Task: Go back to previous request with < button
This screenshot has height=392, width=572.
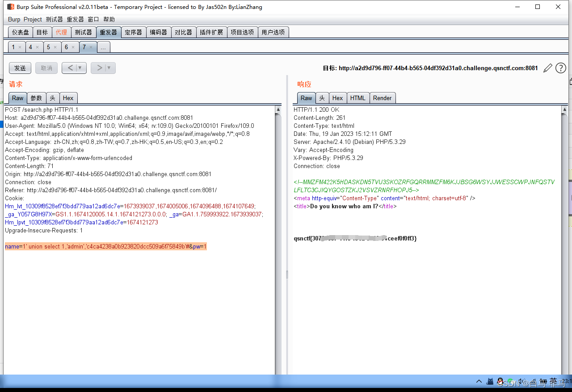Action: pos(70,68)
